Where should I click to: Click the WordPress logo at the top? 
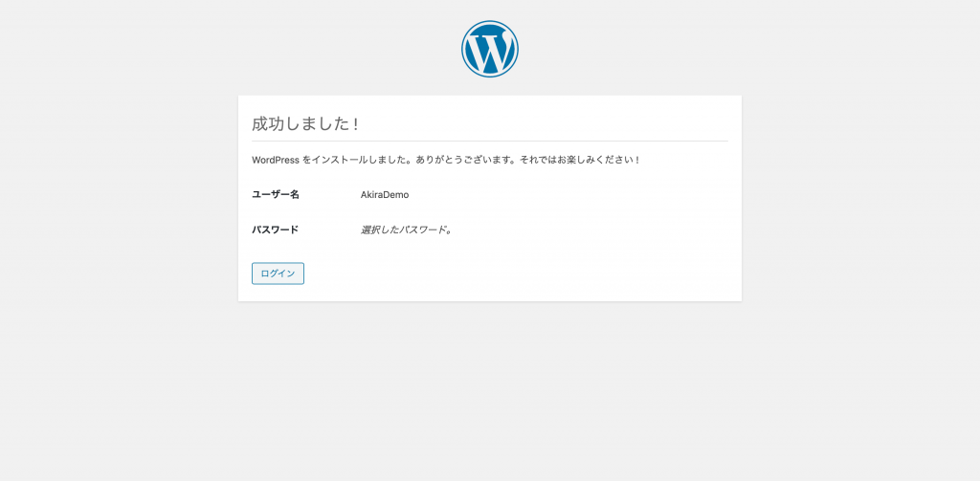489,49
